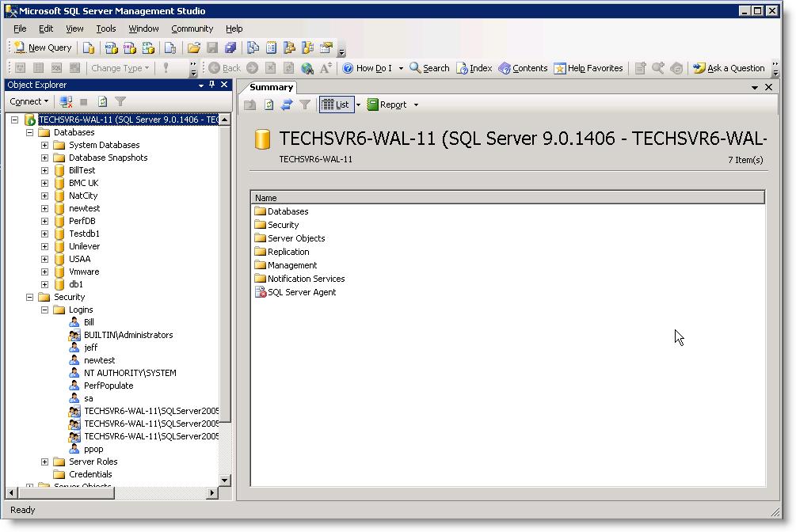Select the BUILTIN\Administrators login

click(x=128, y=335)
